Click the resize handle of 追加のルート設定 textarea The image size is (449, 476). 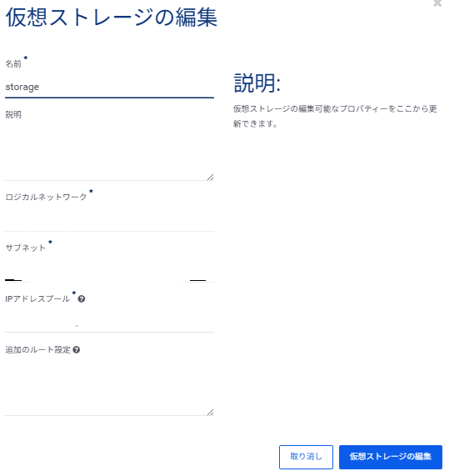(211, 413)
